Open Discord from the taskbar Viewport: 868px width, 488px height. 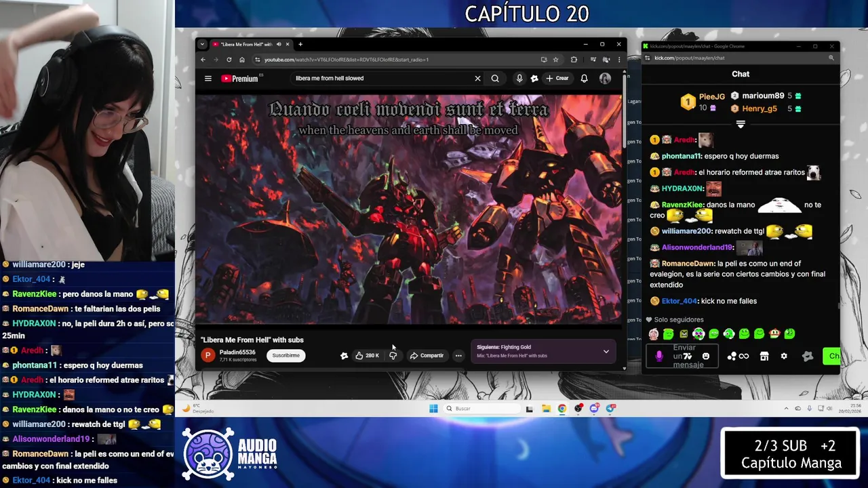coord(594,409)
